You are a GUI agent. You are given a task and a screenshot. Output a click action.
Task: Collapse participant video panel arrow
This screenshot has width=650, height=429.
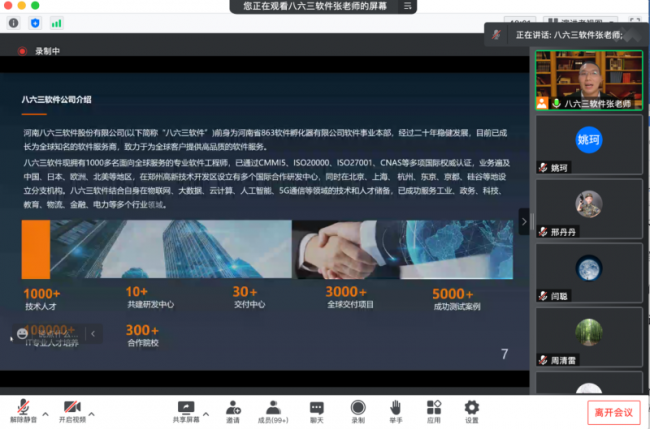pos(523,222)
